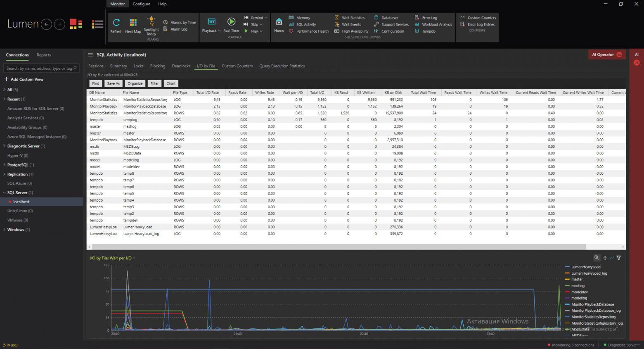
Task: Open the Monitor menu
Action: tap(117, 4)
